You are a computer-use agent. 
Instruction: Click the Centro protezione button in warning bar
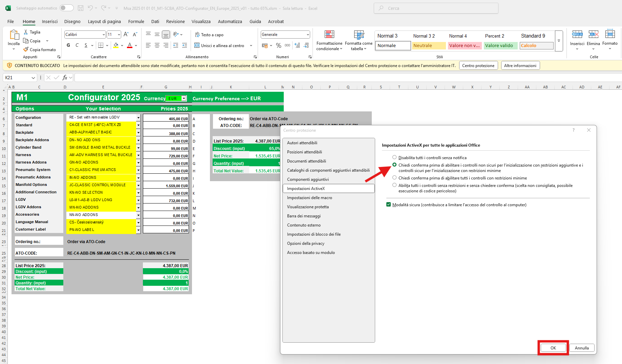(478, 66)
